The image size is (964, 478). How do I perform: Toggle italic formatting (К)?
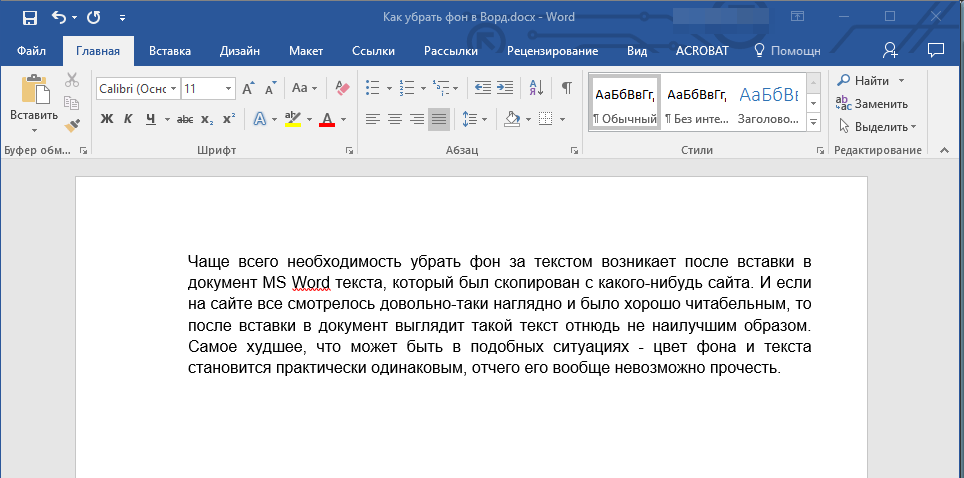pos(128,119)
